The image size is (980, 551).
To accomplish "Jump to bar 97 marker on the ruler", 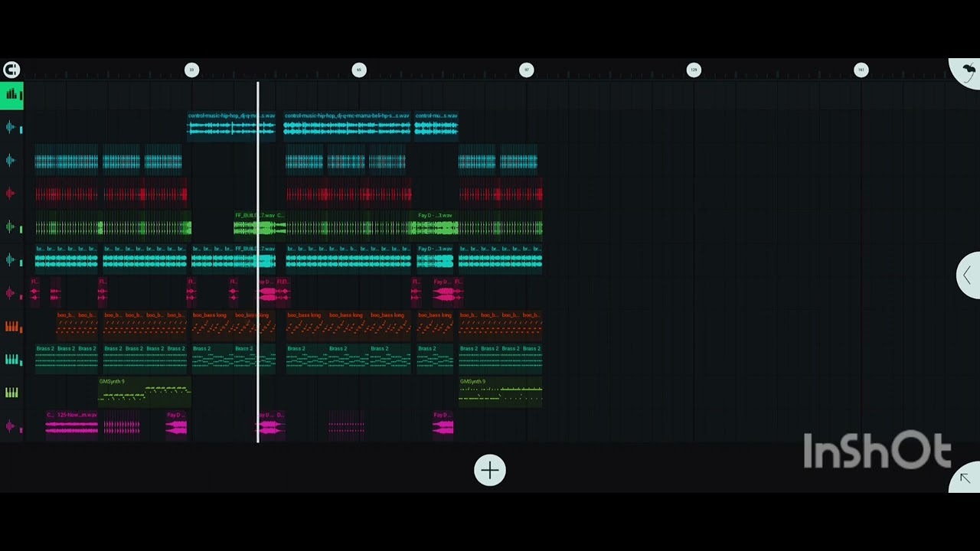I will pyautogui.click(x=526, y=70).
